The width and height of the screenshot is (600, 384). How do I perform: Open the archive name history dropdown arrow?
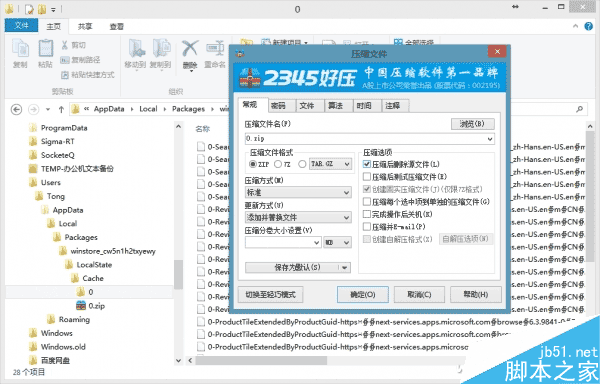(490, 139)
